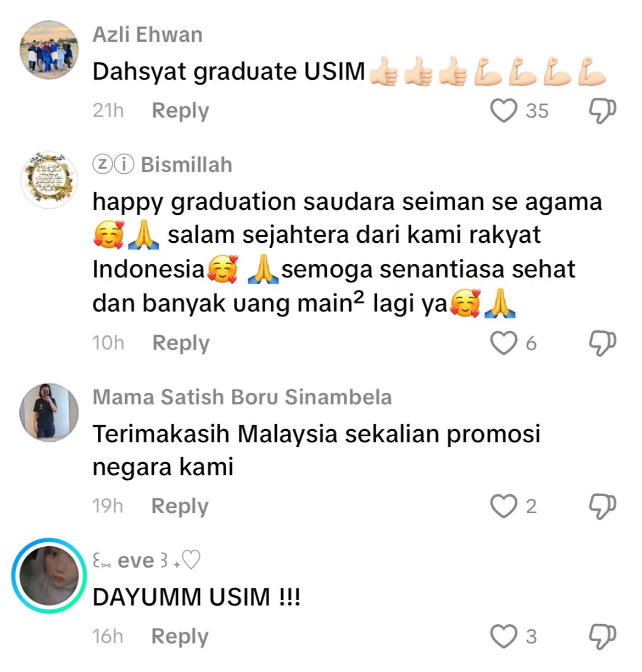This screenshot has height=672, width=642.
Task: Dislike Azli Ehwan's comment
Action: [x=602, y=111]
